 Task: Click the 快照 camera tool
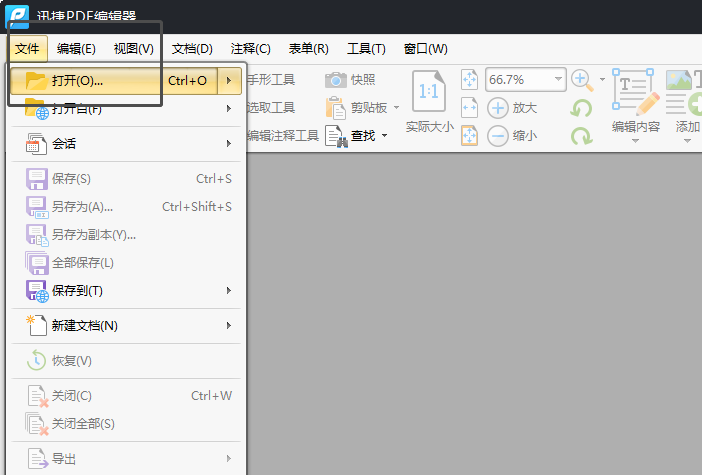tap(350, 80)
